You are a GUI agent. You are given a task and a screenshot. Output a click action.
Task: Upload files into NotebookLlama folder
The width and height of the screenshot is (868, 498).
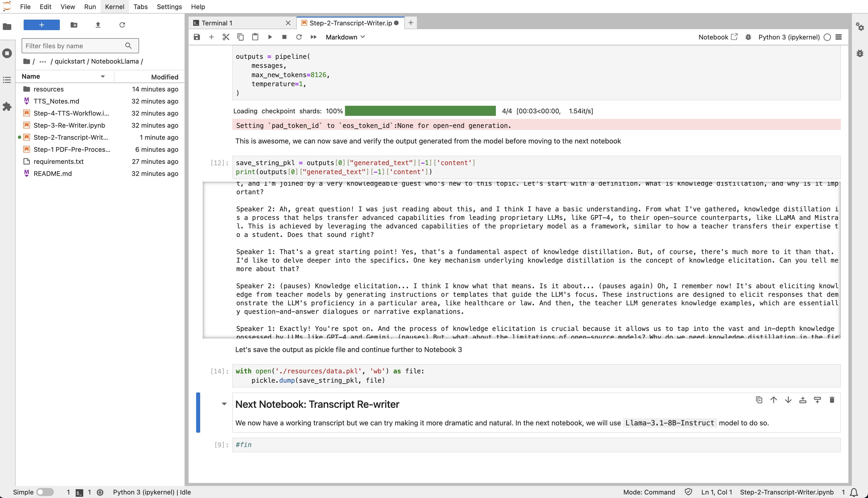click(x=98, y=25)
